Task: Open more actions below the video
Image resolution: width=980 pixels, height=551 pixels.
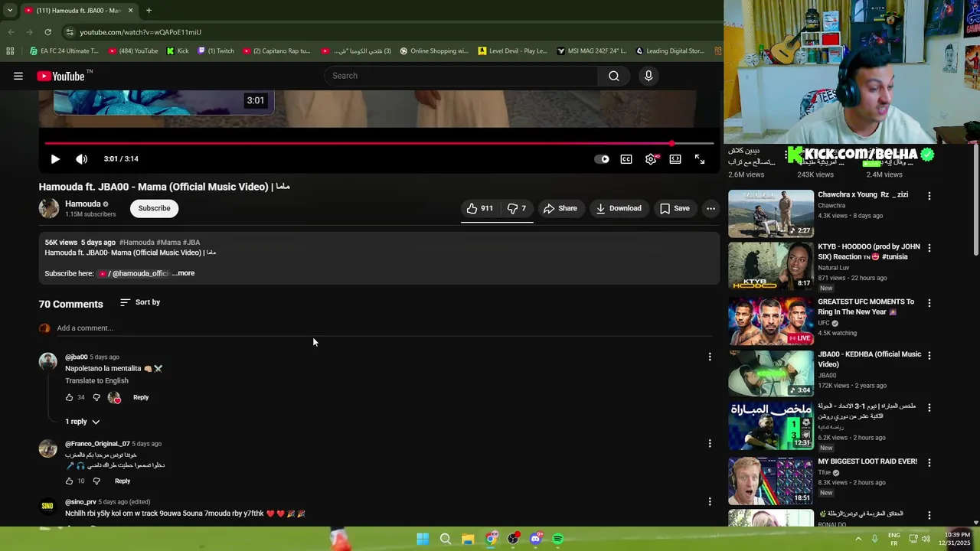Action: click(x=710, y=208)
